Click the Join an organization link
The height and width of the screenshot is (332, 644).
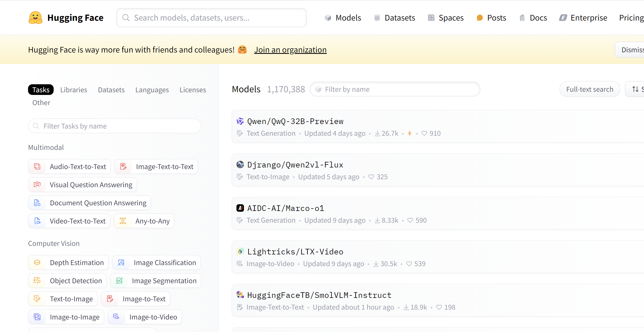tap(290, 50)
